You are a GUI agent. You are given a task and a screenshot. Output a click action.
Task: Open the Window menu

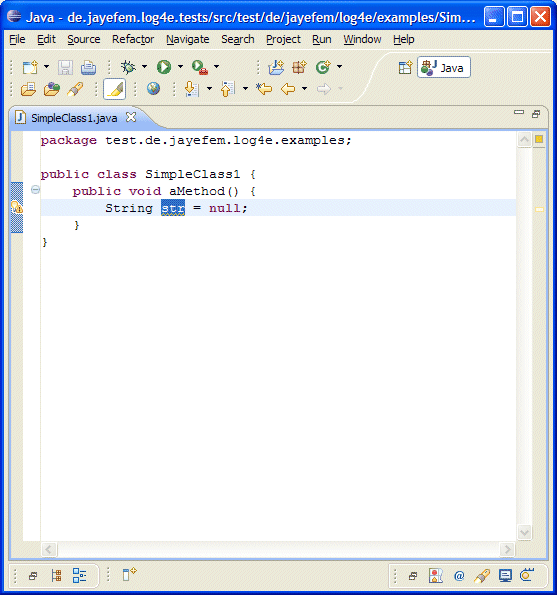click(362, 39)
